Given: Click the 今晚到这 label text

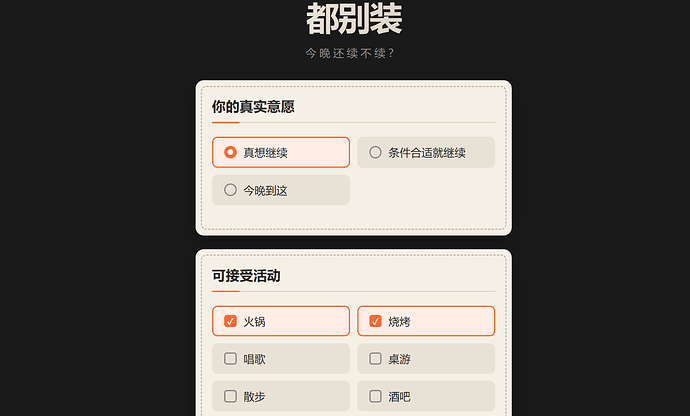Looking at the screenshot, I should click(x=265, y=191).
